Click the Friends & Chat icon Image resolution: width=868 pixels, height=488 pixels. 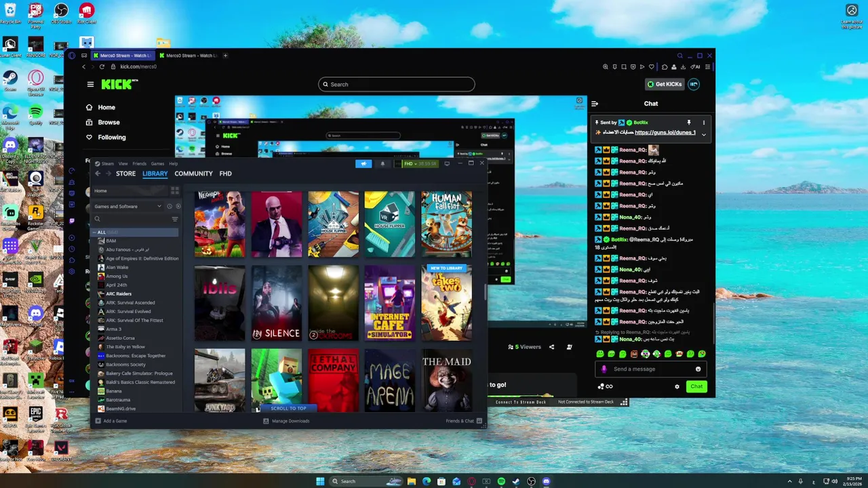pos(479,421)
